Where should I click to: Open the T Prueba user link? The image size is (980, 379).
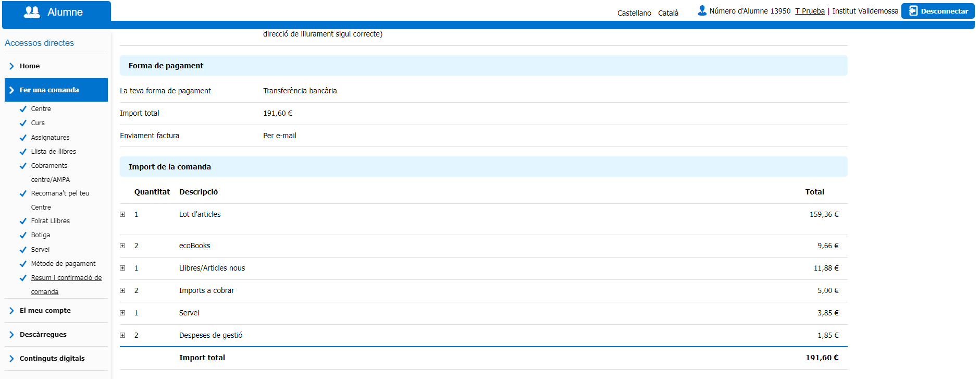810,11
